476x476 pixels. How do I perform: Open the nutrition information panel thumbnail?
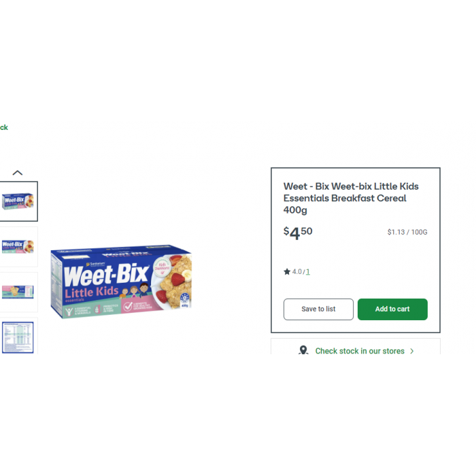[18, 337]
